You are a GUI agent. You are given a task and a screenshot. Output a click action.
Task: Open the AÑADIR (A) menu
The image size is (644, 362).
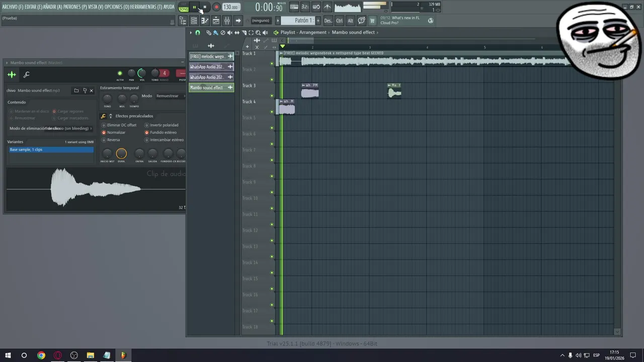[53, 7]
